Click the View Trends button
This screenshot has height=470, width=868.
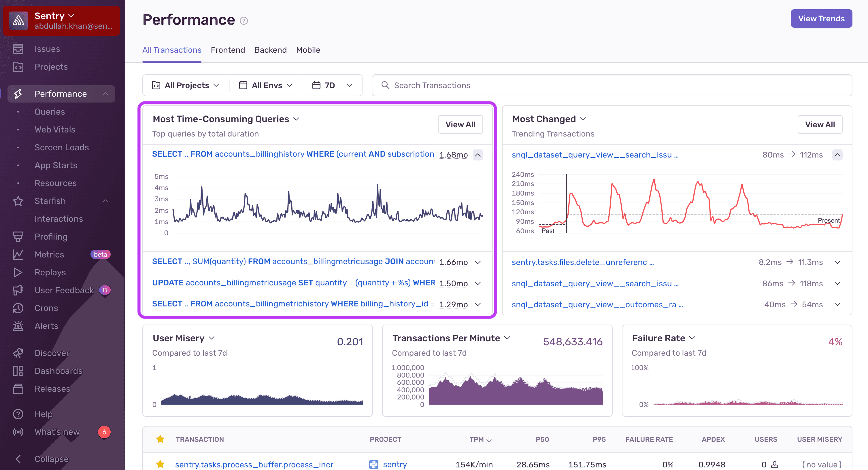coord(821,18)
